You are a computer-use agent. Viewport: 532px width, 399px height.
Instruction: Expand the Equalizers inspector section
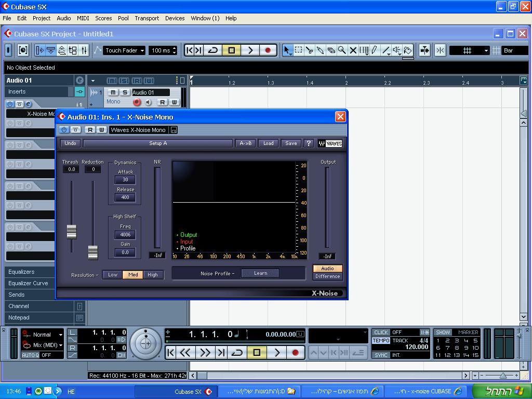(x=31, y=272)
